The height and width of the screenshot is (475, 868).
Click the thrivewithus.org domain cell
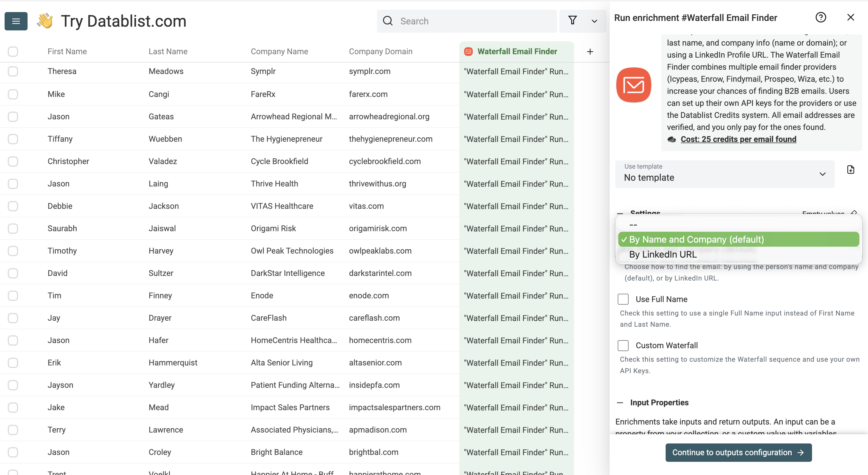[x=377, y=184]
